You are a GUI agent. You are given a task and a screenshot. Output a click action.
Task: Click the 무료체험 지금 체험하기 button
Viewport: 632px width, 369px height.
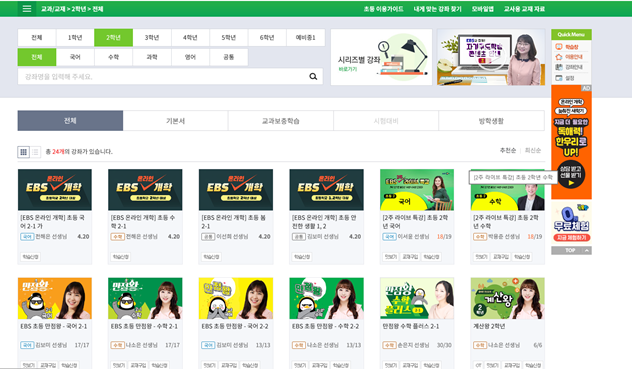571,238
